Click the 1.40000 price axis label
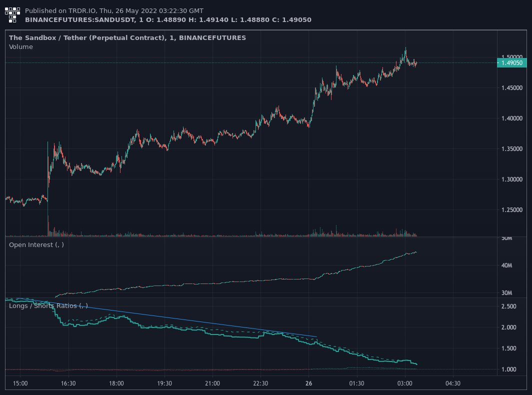This screenshot has width=532, height=395. 511,118
